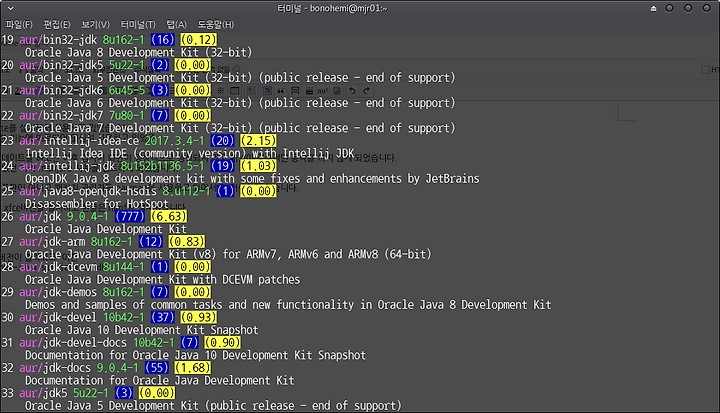
Task: Click vote count (37)
Action: tap(163, 318)
